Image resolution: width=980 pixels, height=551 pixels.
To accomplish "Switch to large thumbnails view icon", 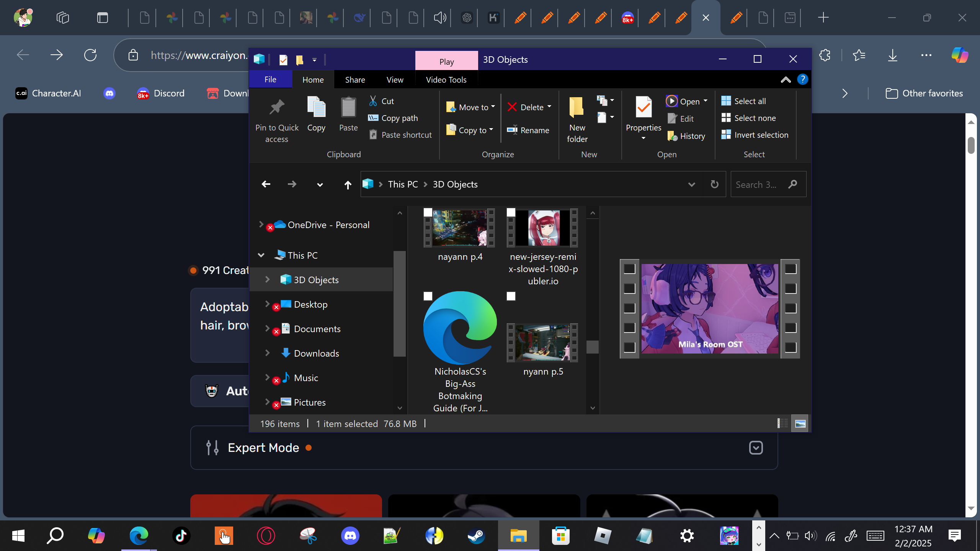I will pos(800,424).
